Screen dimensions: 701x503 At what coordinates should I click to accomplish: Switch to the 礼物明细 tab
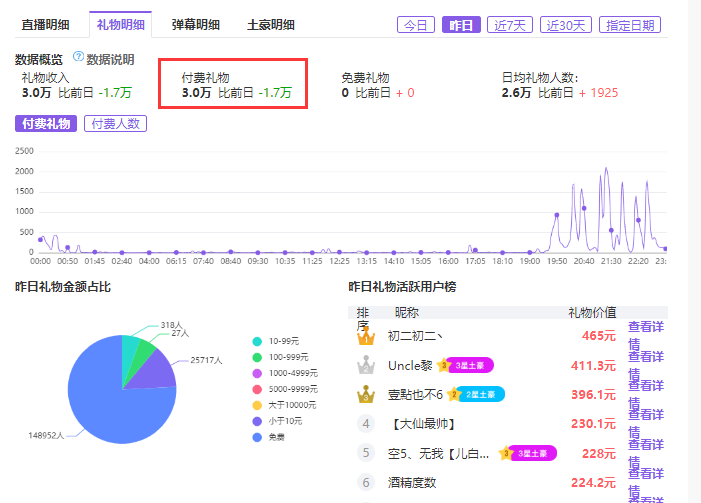pyautogui.click(x=120, y=25)
